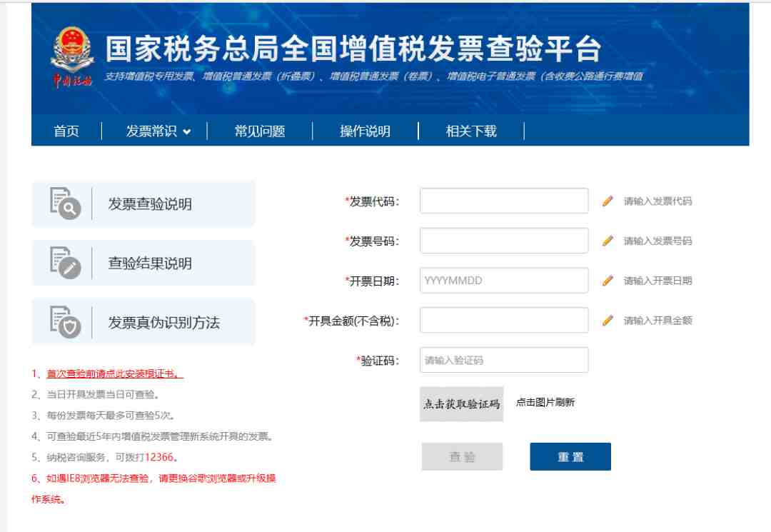Screen dimensions: 771x532
Task: Go to the 首页 menu item
Action: tap(66, 131)
